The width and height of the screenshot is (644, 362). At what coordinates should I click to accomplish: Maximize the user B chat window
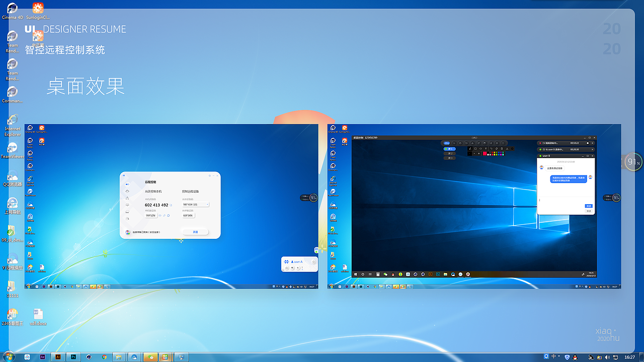click(x=588, y=156)
